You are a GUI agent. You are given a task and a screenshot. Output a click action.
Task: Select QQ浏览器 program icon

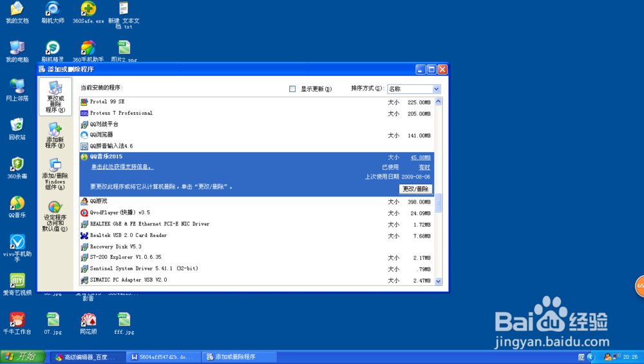point(84,135)
